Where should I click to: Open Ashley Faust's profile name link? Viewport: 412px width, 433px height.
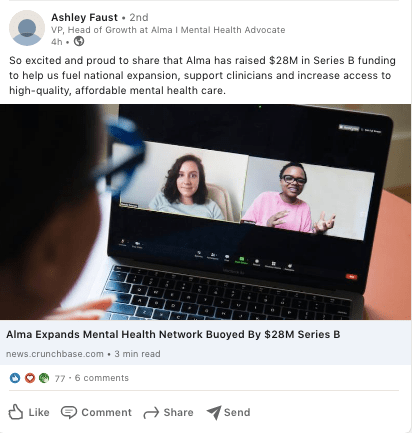84,17
